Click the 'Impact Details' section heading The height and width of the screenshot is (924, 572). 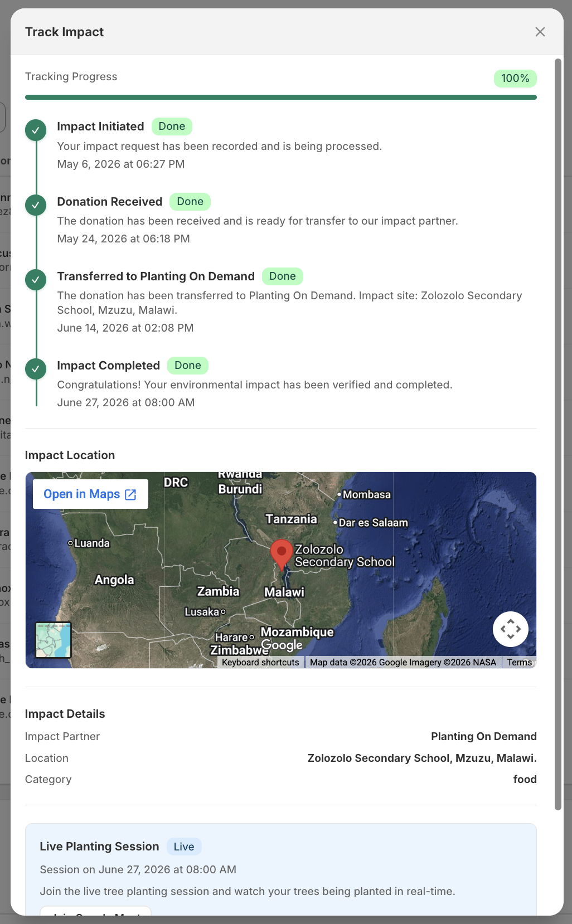coord(65,714)
